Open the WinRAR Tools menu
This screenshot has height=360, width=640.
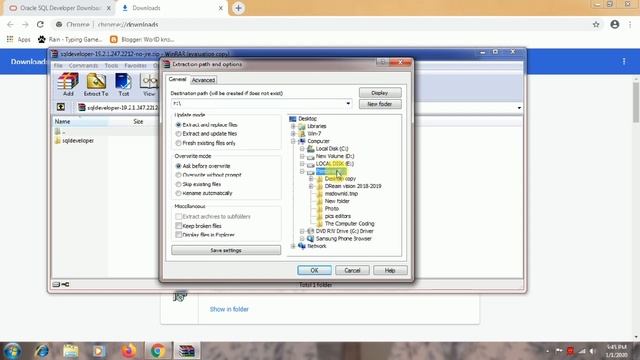[x=111, y=65]
